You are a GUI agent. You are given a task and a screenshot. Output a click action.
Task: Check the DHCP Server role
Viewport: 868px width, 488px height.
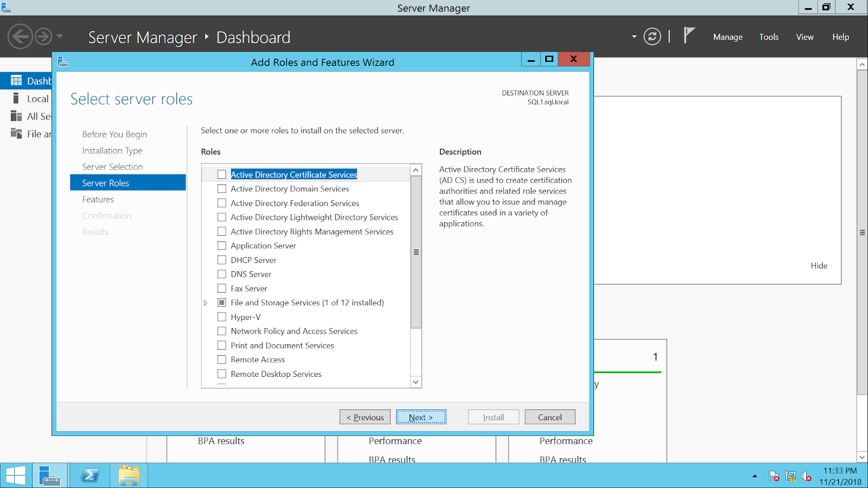point(221,260)
